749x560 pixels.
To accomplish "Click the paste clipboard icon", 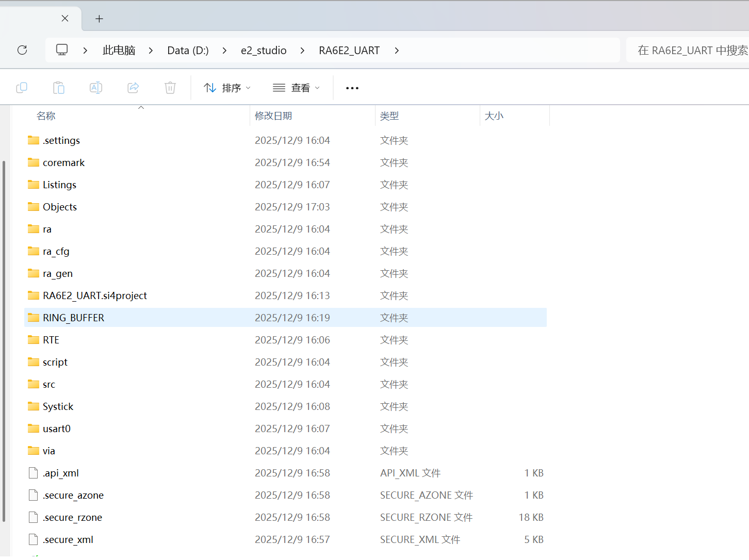I will tap(59, 88).
